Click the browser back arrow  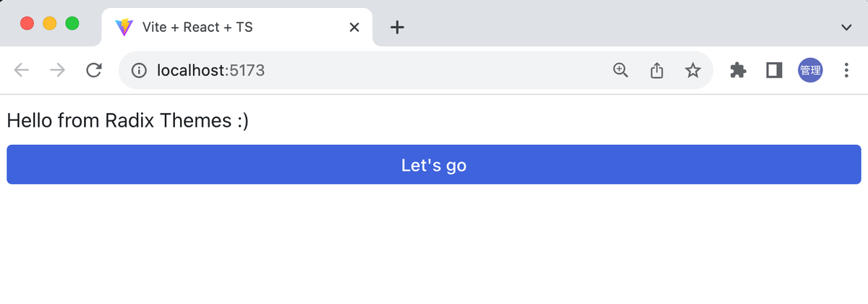[22, 70]
